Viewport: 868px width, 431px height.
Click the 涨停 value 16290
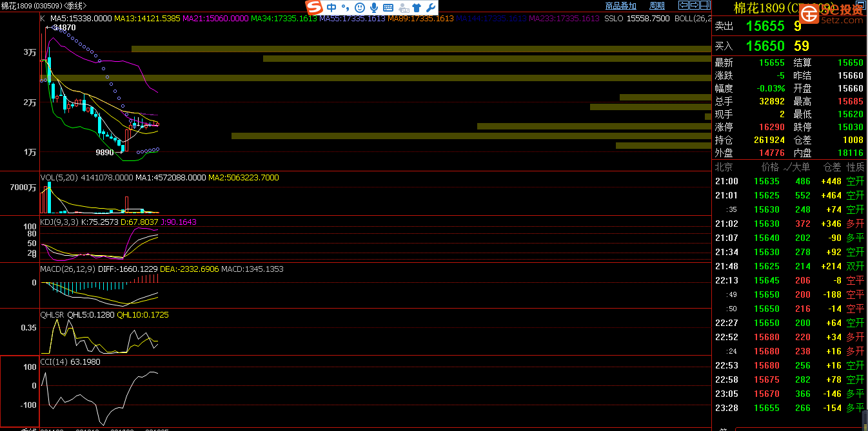(771, 127)
